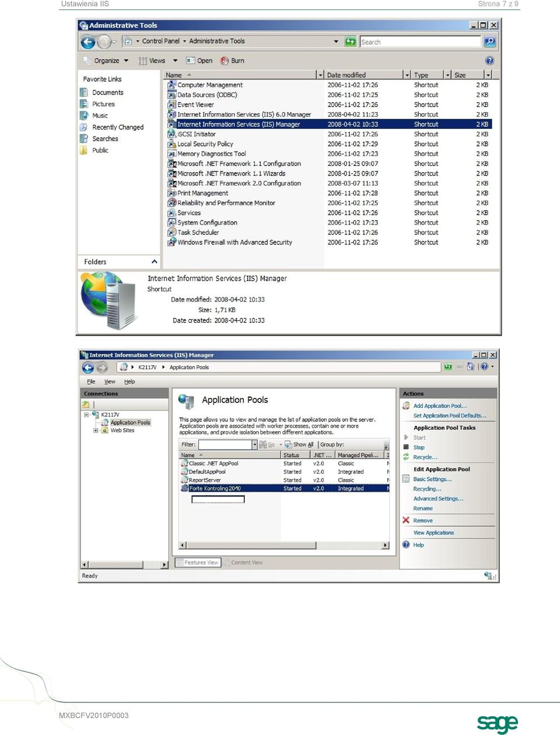Image resolution: width=560 pixels, height=735 pixels.
Task: Select the Computer Management shortcut icon
Action: click(x=172, y=85)
